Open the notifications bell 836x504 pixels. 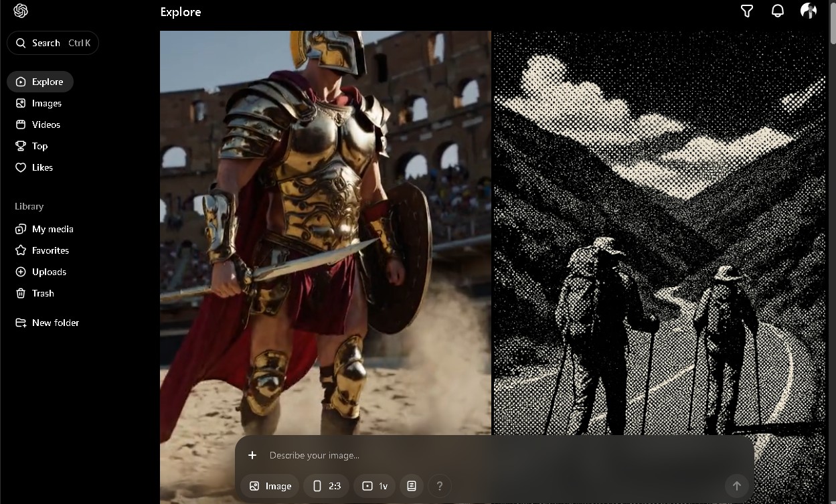pos(778,11)
